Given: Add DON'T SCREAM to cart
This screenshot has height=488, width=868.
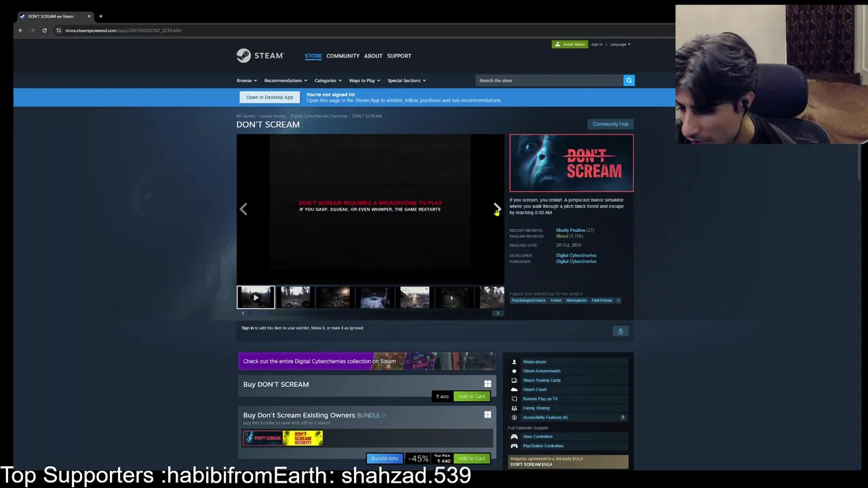Looking at the screenshot, I should 471,396.
